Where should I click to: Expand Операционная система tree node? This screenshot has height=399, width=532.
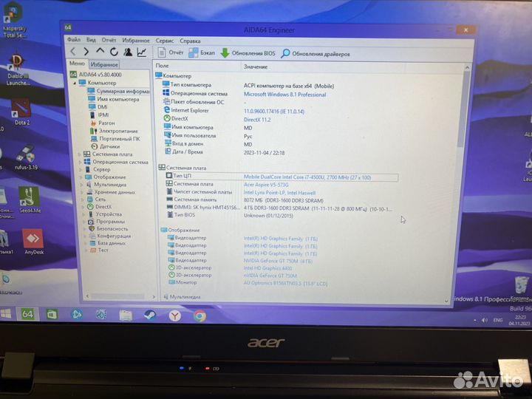(x=81, y=162)
